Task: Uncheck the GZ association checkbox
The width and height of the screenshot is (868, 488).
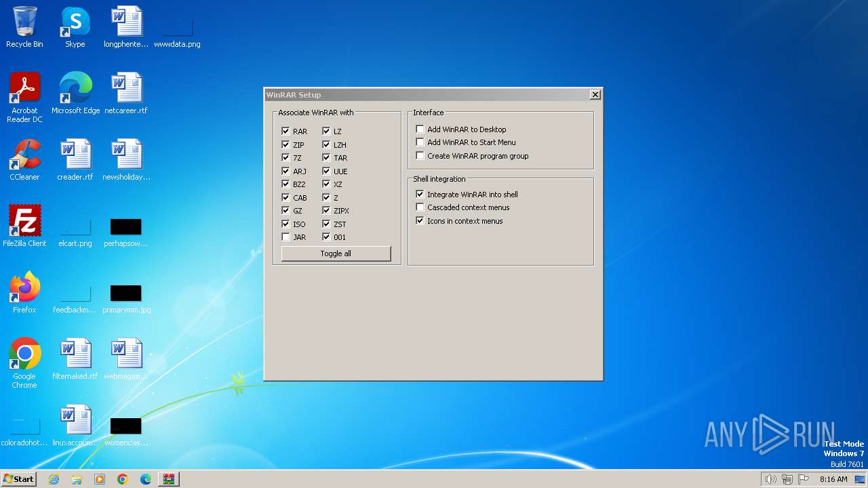Action: pos(285,211)
